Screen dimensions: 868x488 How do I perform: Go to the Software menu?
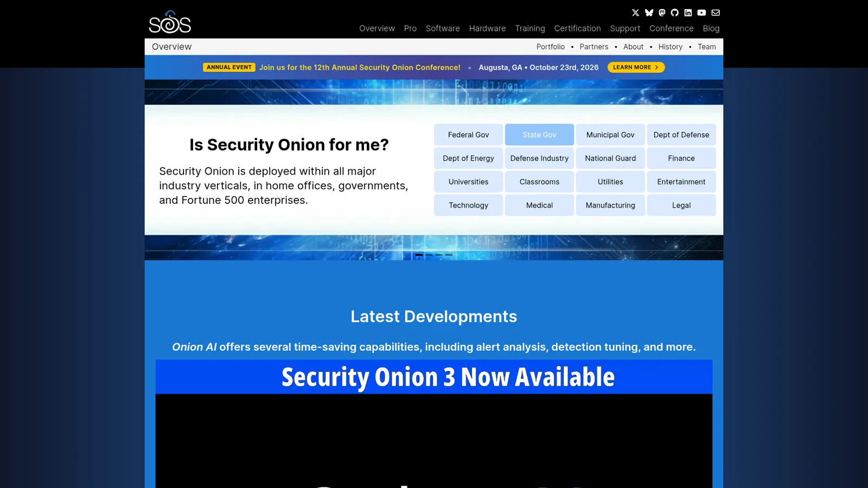443,28
